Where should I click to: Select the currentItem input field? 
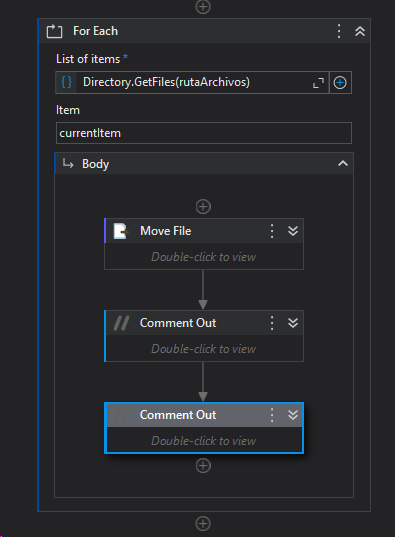click(x=203, y=133)
